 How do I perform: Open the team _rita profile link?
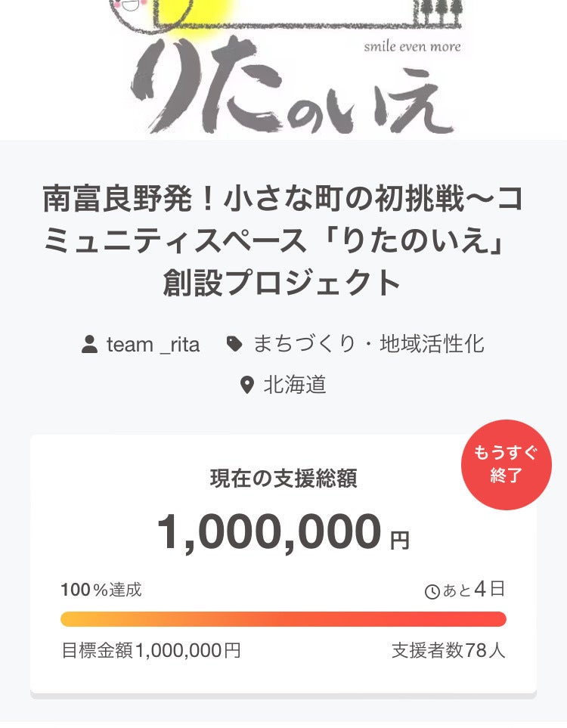(153, 345)
